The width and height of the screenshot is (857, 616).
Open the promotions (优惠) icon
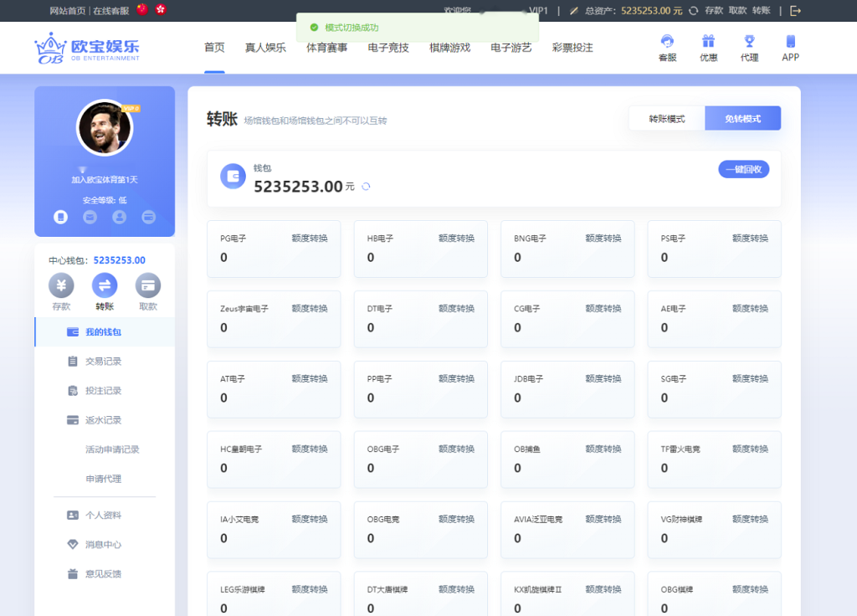(x=707, y=48)
